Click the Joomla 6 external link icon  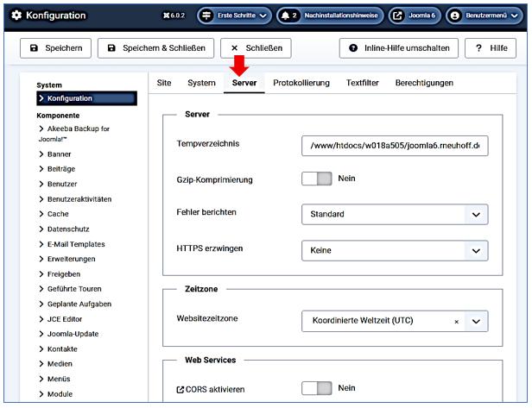pos(397,16)
